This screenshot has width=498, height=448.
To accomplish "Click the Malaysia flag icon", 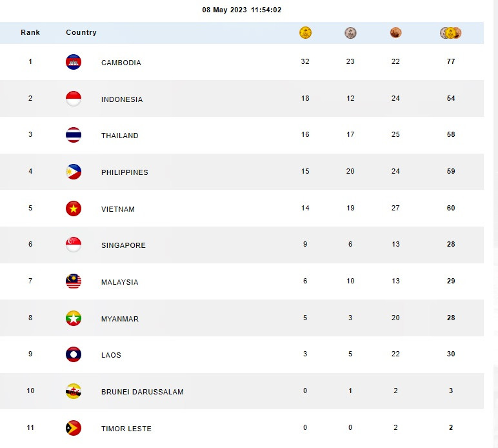I will tap(74, 281).
